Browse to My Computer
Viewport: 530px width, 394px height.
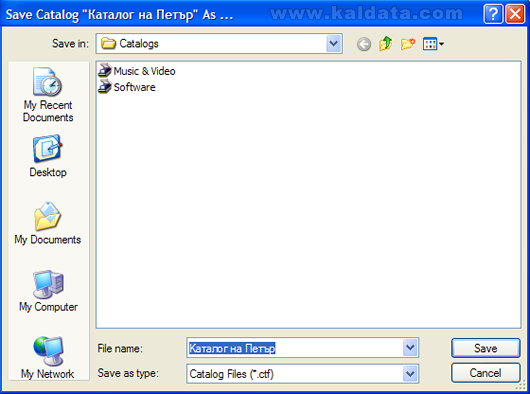pyautogui.click(x=48, y=291)
